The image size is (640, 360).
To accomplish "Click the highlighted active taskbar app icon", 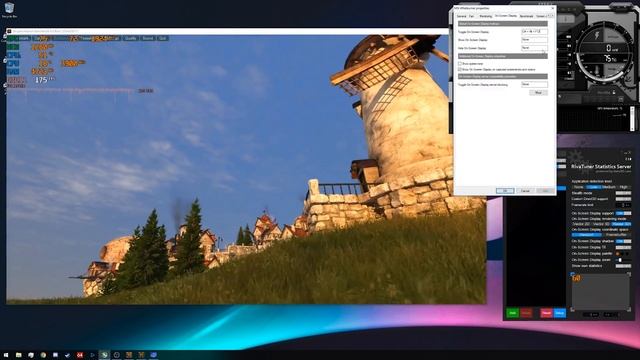I will [x=104, y=355].
